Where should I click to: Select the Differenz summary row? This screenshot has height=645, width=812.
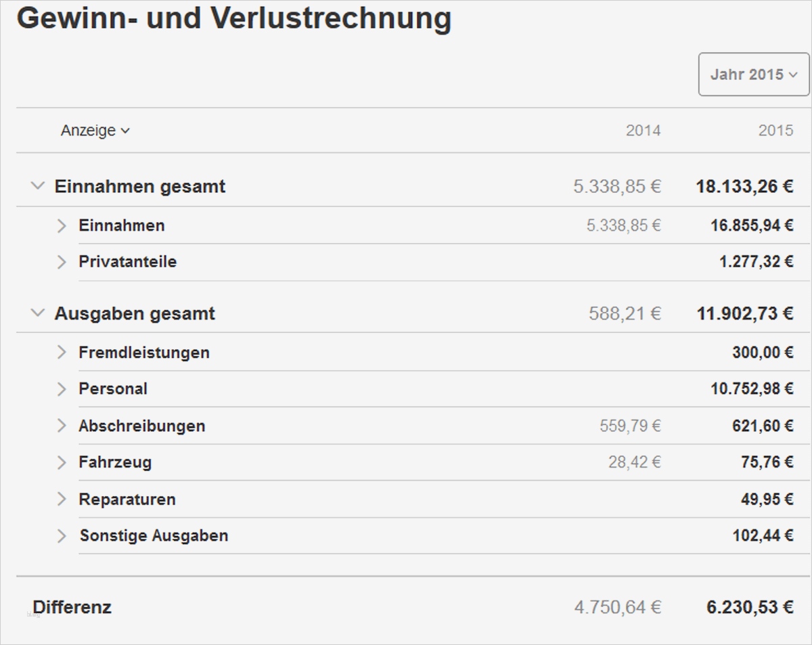(72, 607)
